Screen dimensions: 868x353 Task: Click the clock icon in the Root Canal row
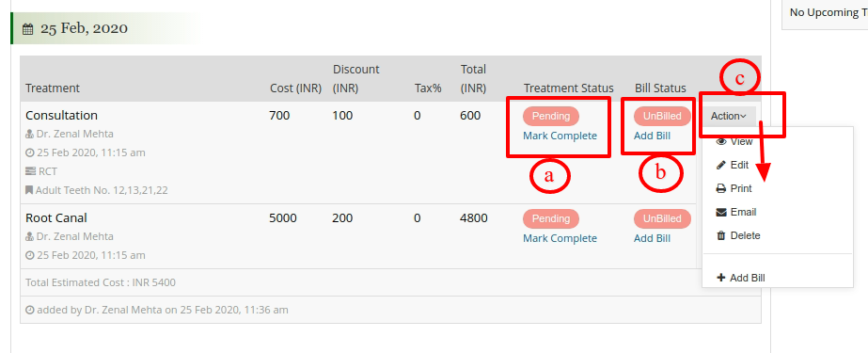tap(30, 255)
